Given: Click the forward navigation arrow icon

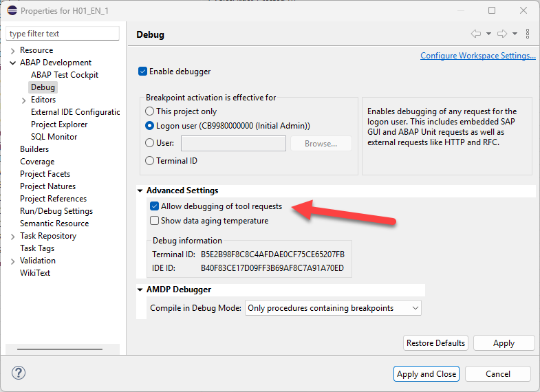Looking at the screenshot, I should [x=501, y=34].
